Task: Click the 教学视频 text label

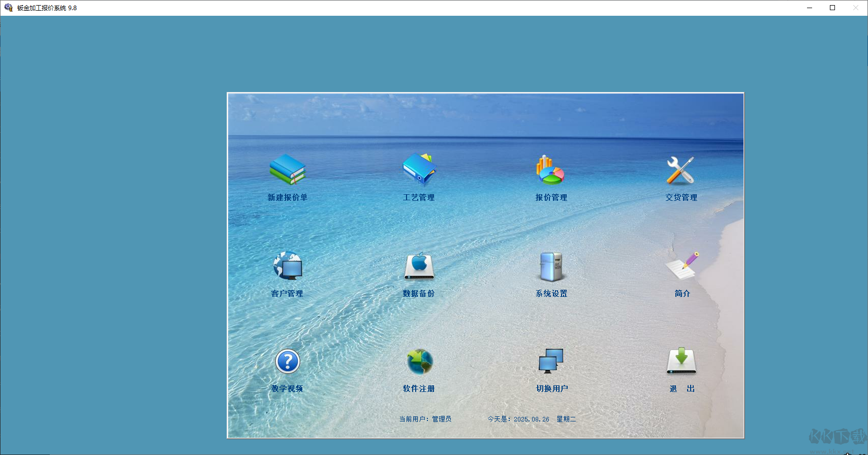Action: pyautogui.click(x=287, y=389)
